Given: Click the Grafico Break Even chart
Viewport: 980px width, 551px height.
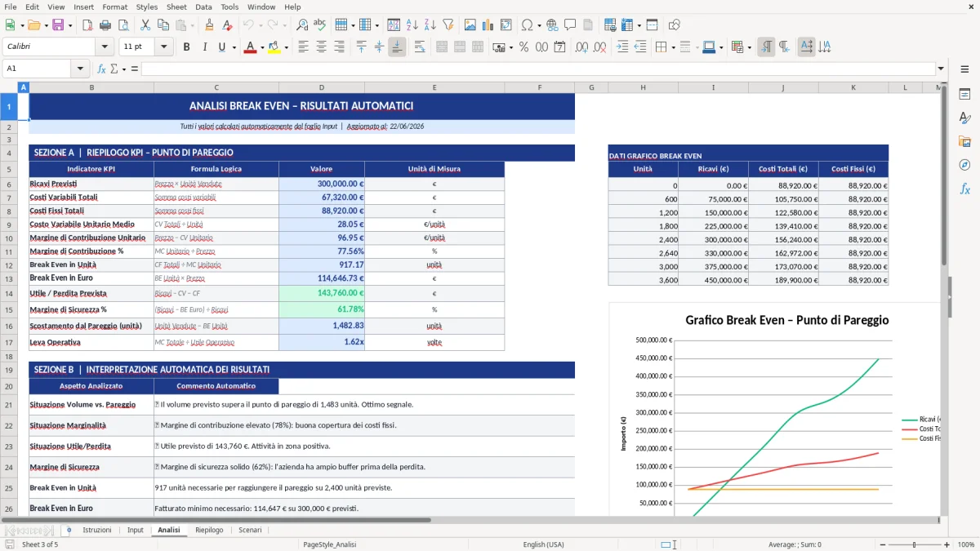Looking at the screenshot, I should pos(773,410).
